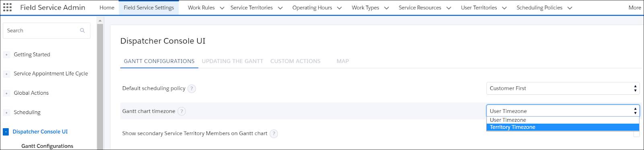
Task: Open the Work Rules chevron menu
Action: [222, 8]
